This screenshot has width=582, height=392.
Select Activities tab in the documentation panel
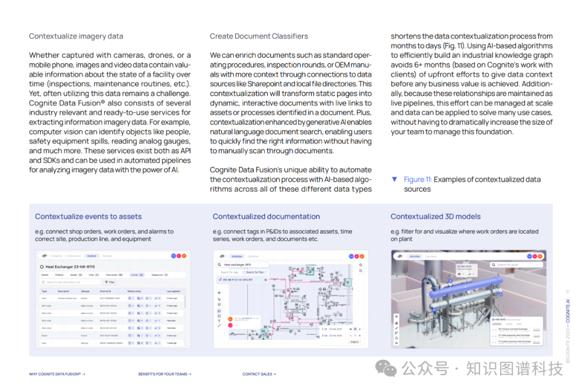click(237, 256)
